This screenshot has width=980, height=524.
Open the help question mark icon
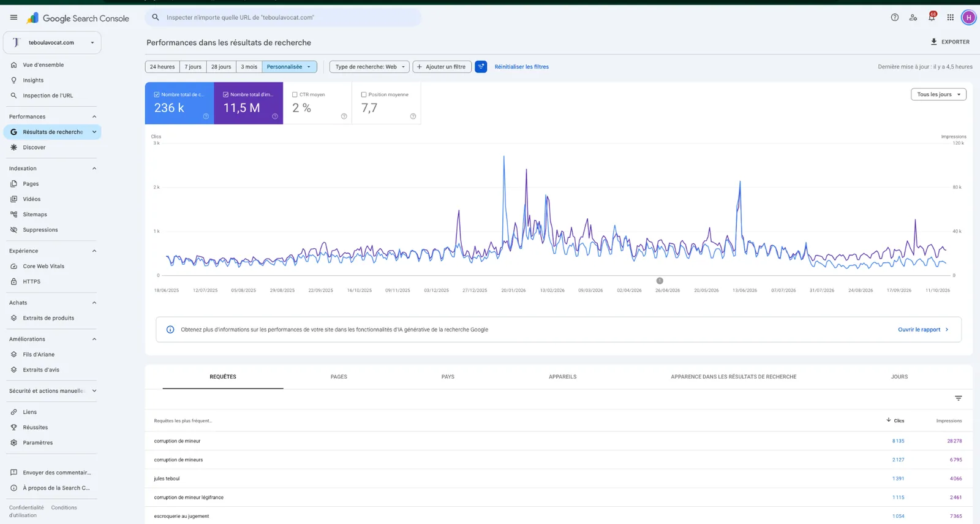tap(895, 18)
